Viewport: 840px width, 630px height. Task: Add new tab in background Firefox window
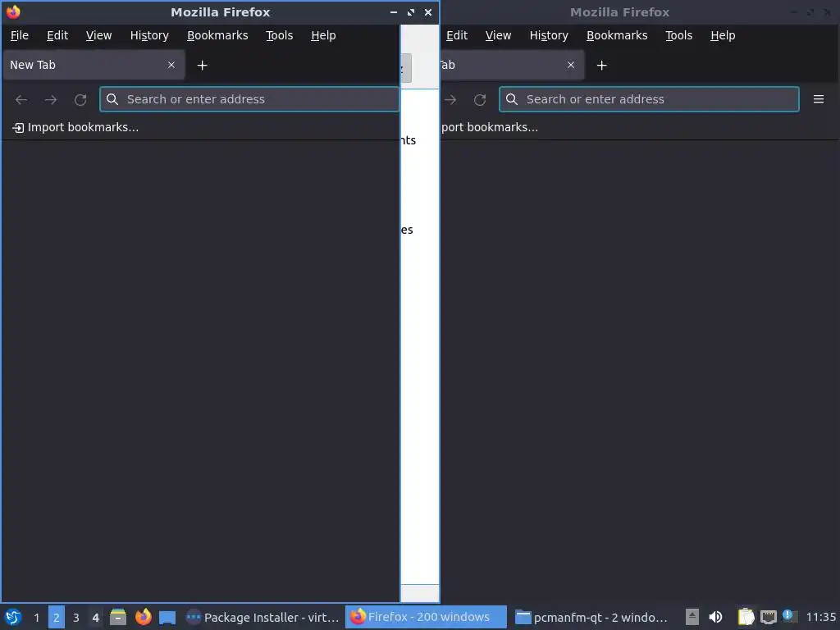click(x=601, y=66)
